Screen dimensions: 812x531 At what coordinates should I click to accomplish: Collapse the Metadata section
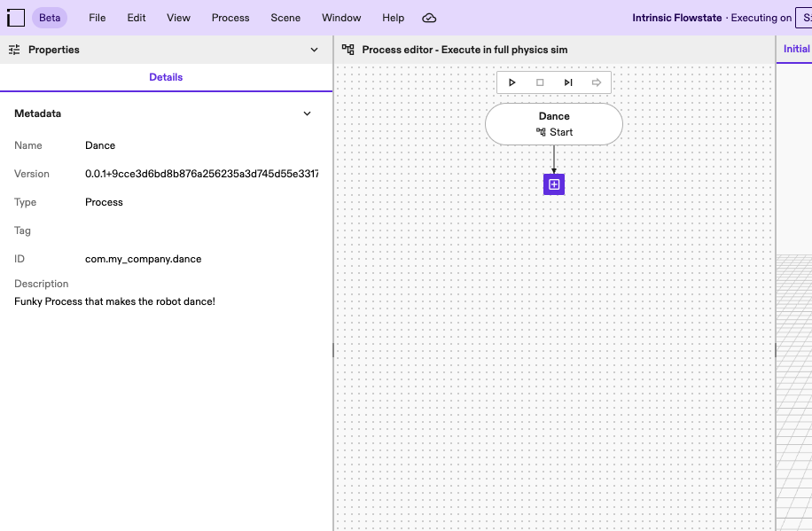point(308,113)
